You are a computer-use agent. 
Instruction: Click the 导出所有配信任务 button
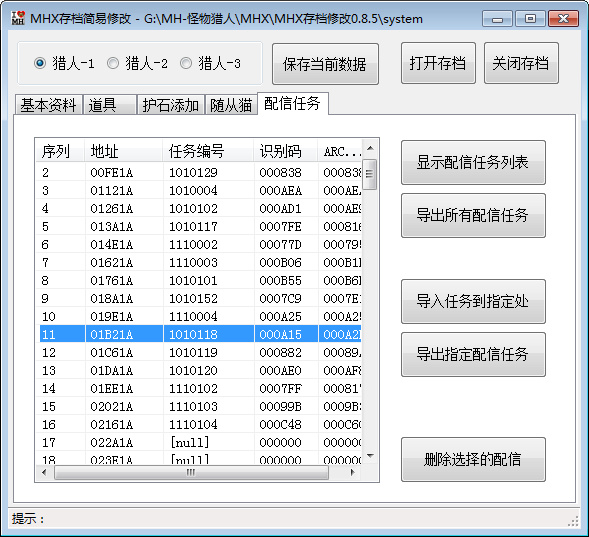pyautogui.click(x=473, y=216)
